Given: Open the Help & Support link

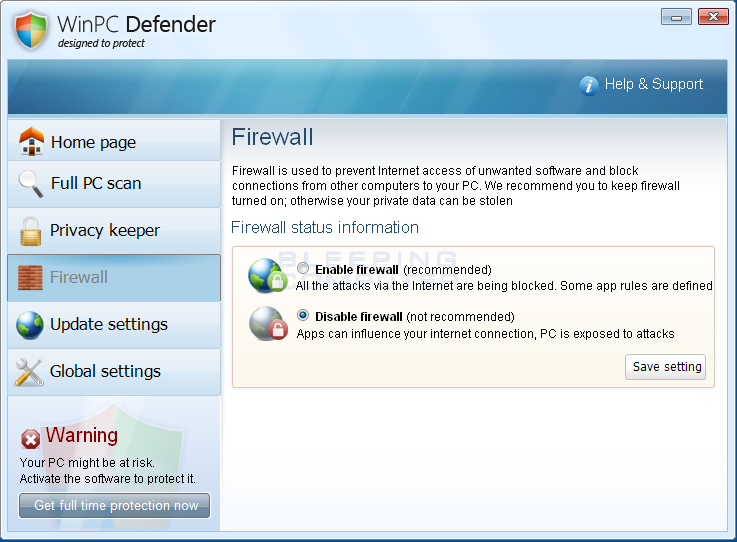Looking at the screenshot, I should pos(654,84).
